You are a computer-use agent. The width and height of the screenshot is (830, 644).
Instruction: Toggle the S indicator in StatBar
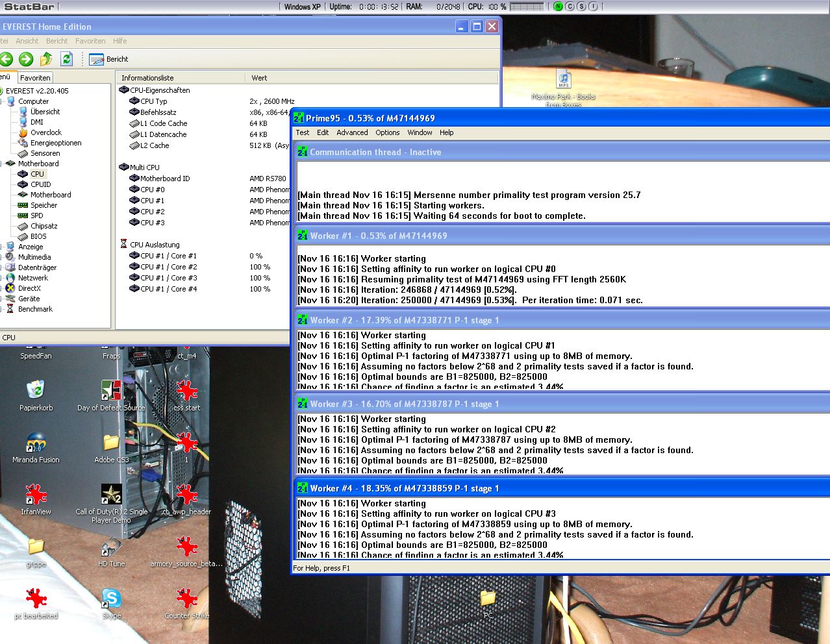(581, 6)
